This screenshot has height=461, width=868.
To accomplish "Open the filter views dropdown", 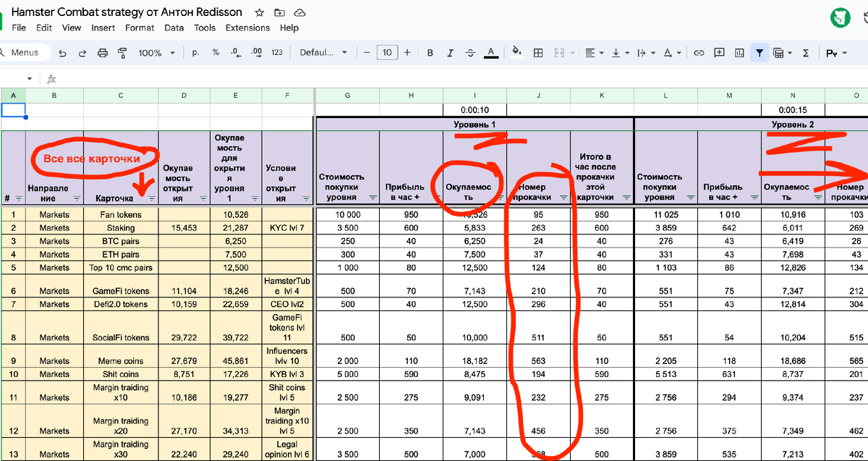I will [x=783, y=53].
